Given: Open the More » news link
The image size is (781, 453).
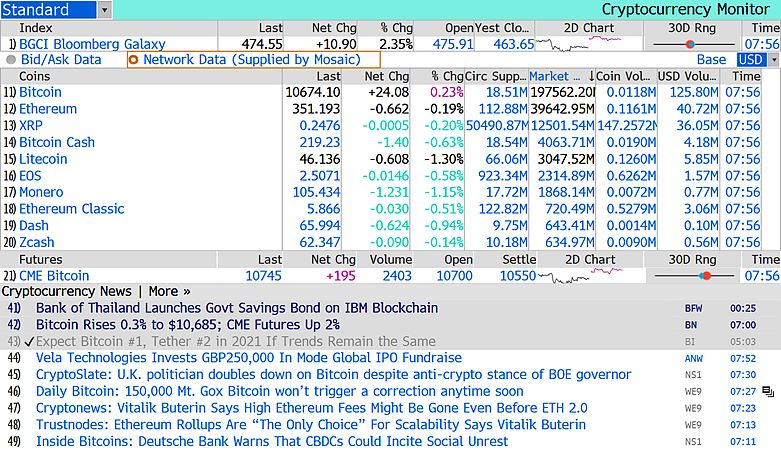Looking at the screenshot, I should tap(169, 291).
